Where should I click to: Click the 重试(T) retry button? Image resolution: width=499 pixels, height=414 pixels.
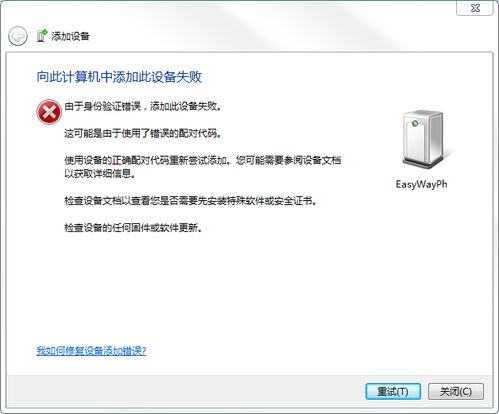point(393,391)
